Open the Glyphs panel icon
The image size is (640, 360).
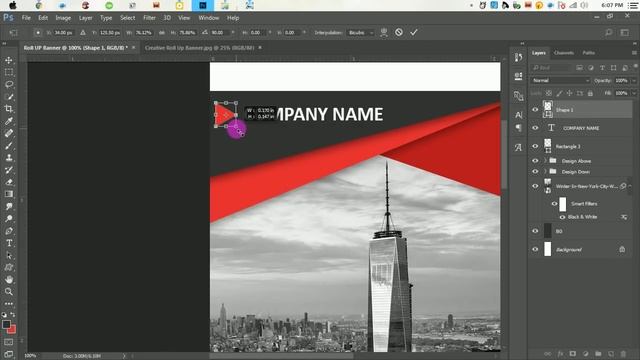click(518, 147)
